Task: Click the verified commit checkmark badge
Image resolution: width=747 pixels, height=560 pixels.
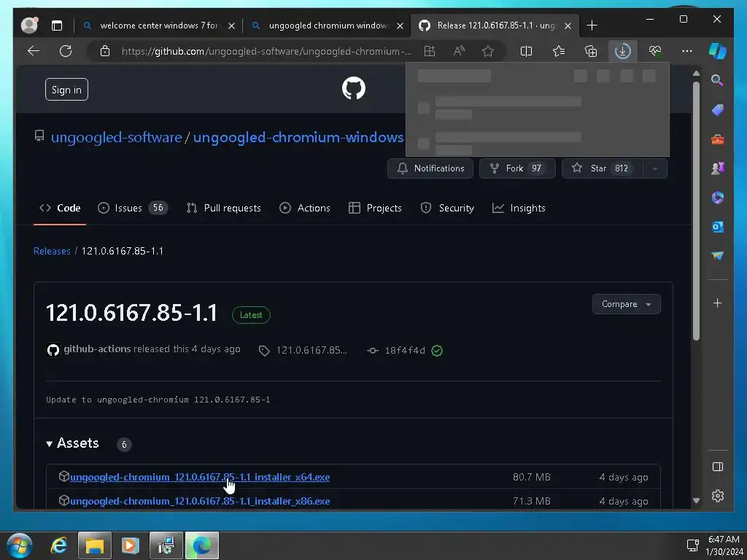Action: [x=437, y=351]
